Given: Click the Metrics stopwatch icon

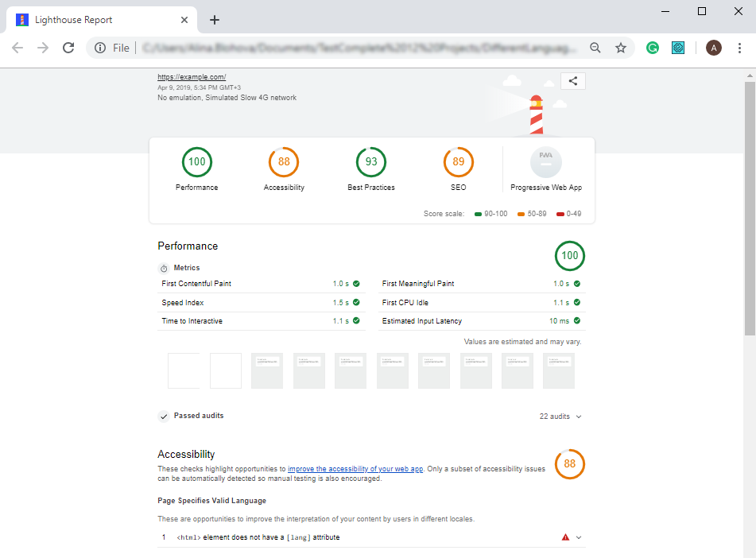Looking at the screenshot, I should click(x=164, y=268).
